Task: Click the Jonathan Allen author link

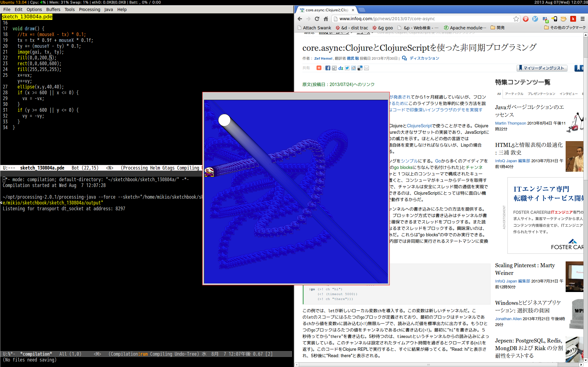Action: pyautogui.click(x=508, y=319)
